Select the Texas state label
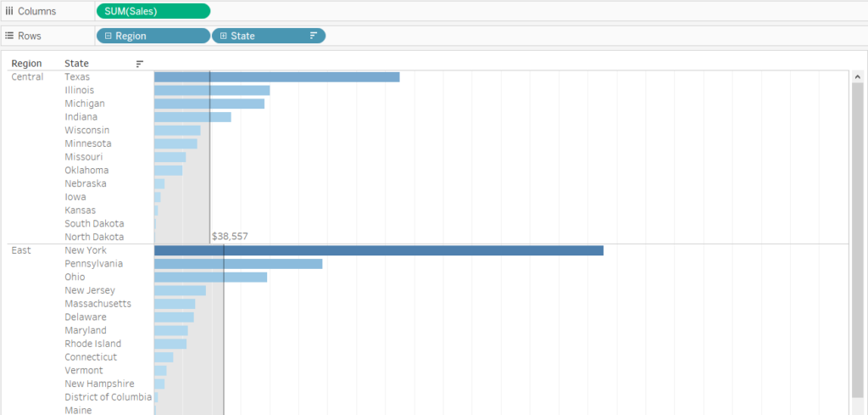The image size is (868, 415). tap(77, 77)
